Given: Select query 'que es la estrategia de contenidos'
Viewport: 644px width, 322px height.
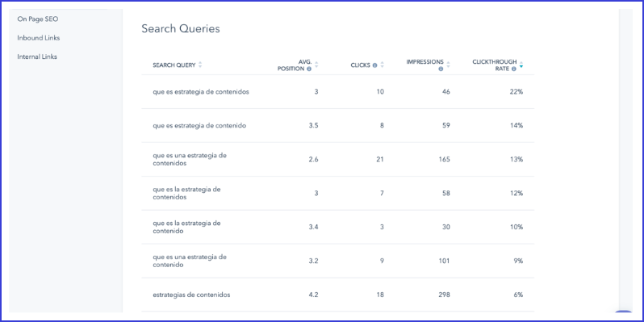Looking at the screenshot, I should point(187,194).
